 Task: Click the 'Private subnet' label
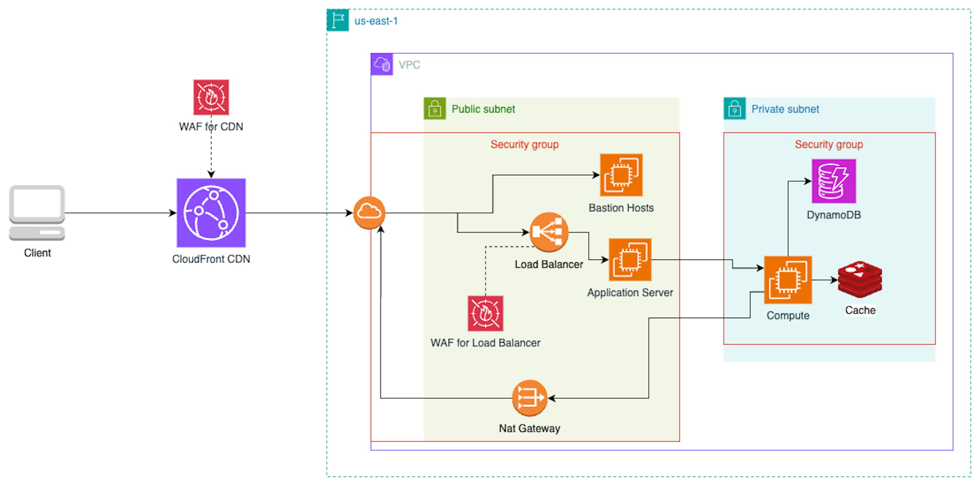click(785, 109)
